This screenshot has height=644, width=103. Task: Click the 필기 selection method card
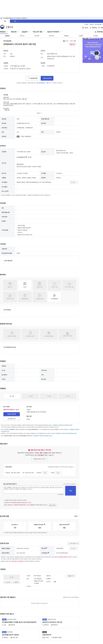[49, 396]
